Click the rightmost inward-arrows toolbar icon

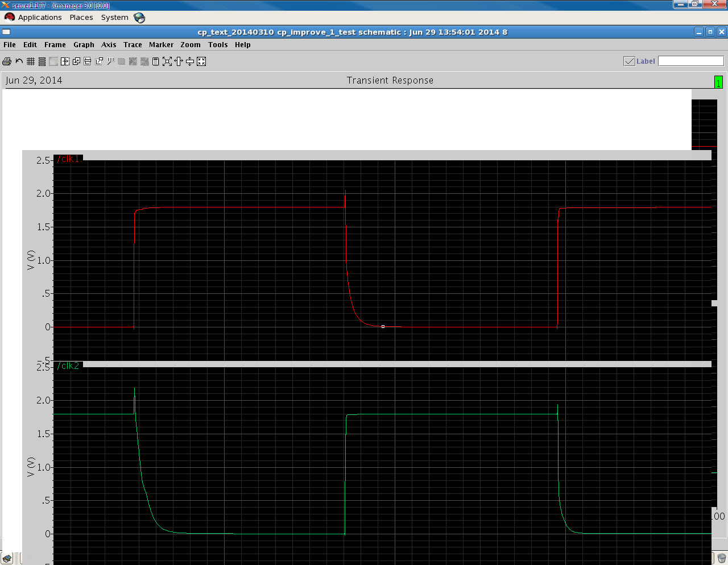(x=201, y=61)
